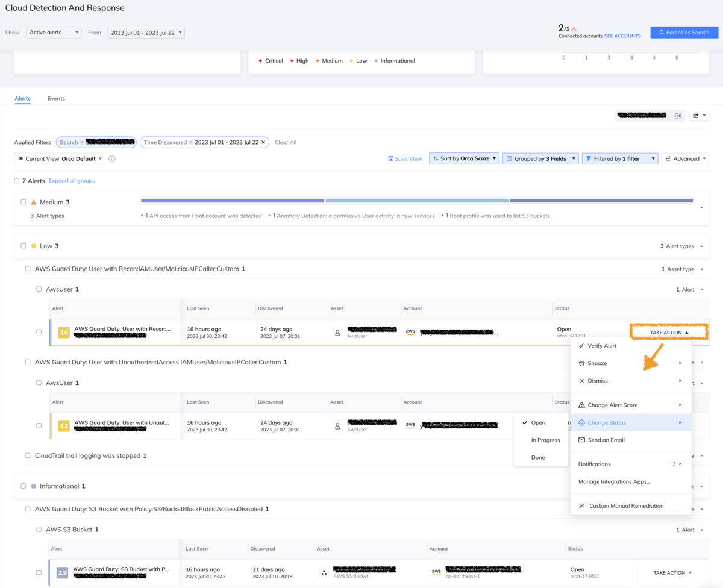Viewport: 723px width, 588px height.
Task: Click the AWS logo in the 3.6 alert row
Action: coord(410,332)
